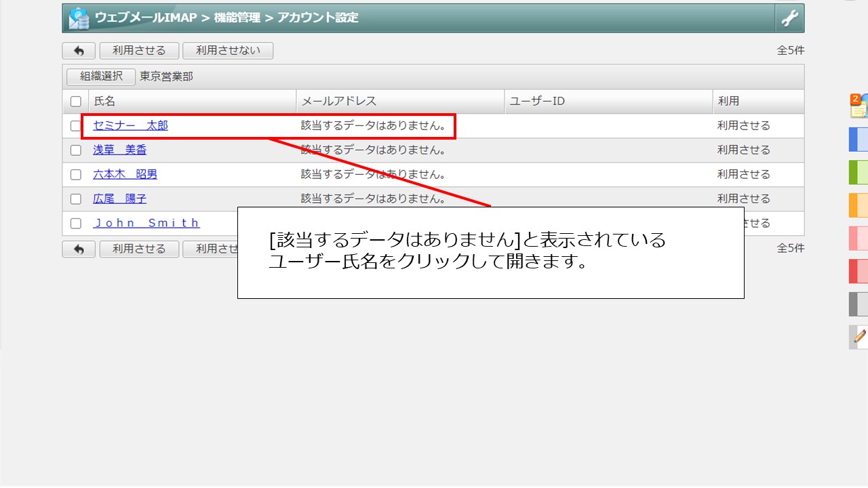Select the gray theme icon in the sidebar

(x=859, y=304)
